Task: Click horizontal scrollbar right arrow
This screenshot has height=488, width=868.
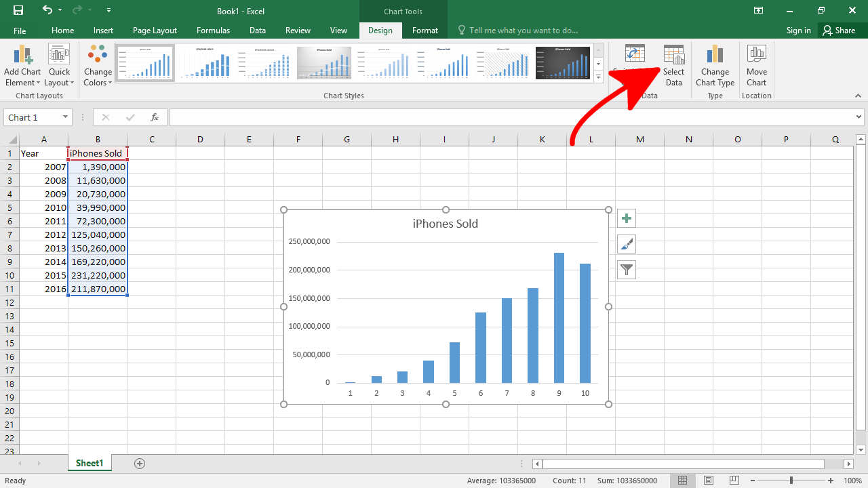Action: (x=848, y=464)
